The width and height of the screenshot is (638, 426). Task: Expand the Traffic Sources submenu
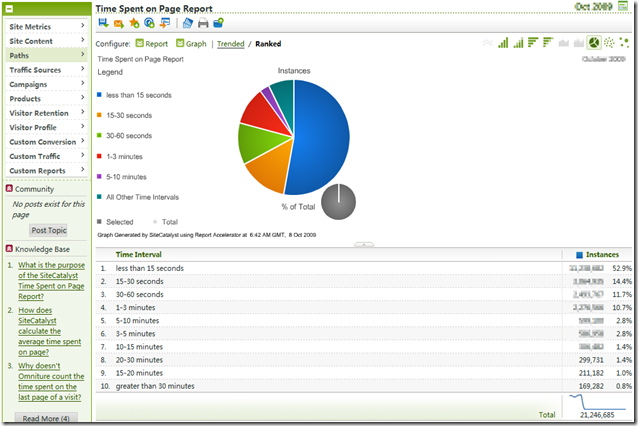coord(47,70)
